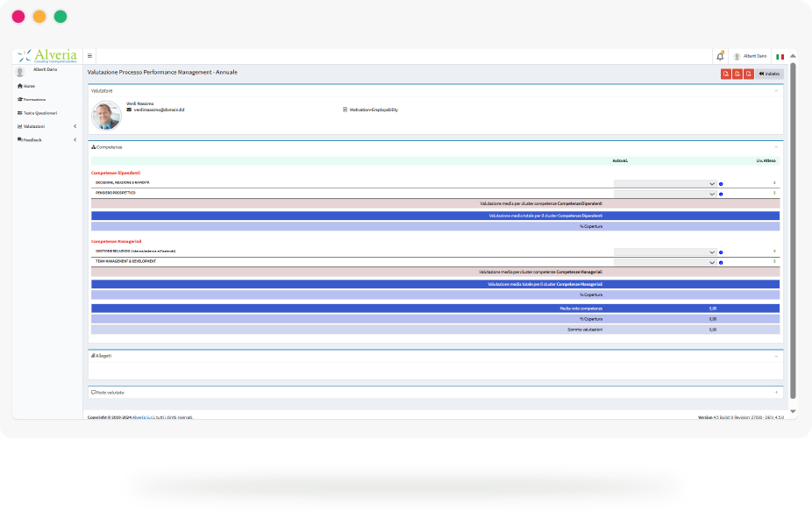The image size is (812, 525).
Task: Click the vertical scrollbar thumb
Action: point(793,231)
